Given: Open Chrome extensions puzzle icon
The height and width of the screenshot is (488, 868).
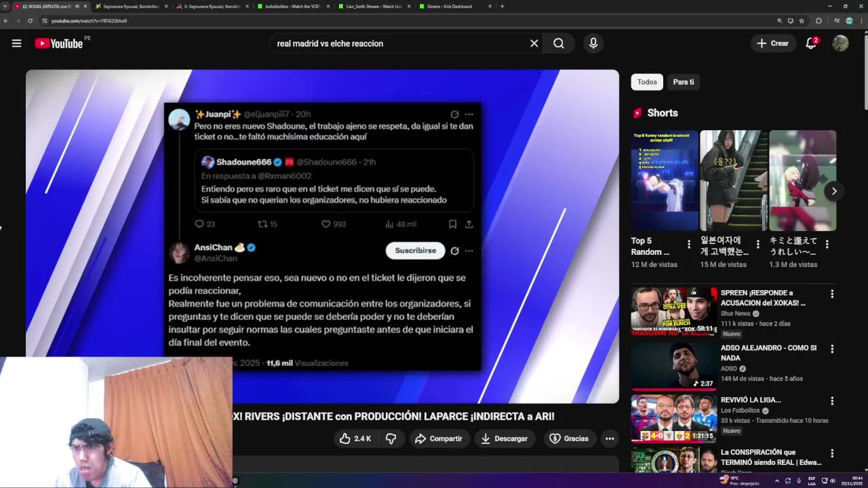Looking at the screenshot, I should tap(818, 21).
